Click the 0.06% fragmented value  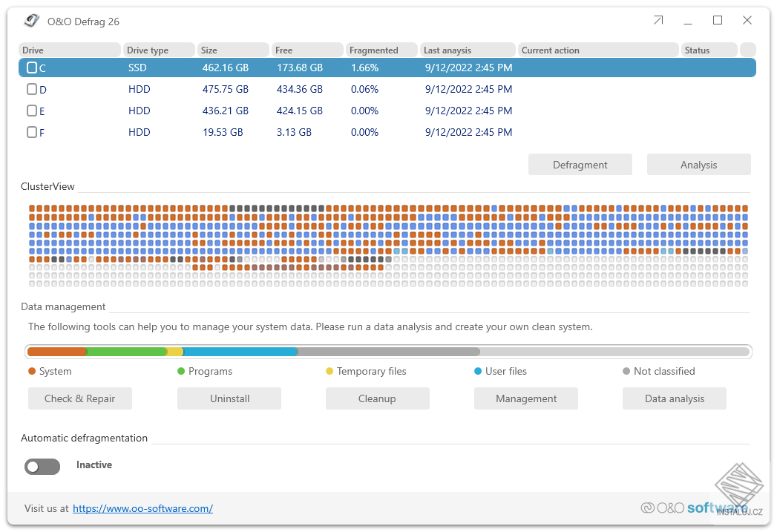pyautogui.click(x=364, y=89)
